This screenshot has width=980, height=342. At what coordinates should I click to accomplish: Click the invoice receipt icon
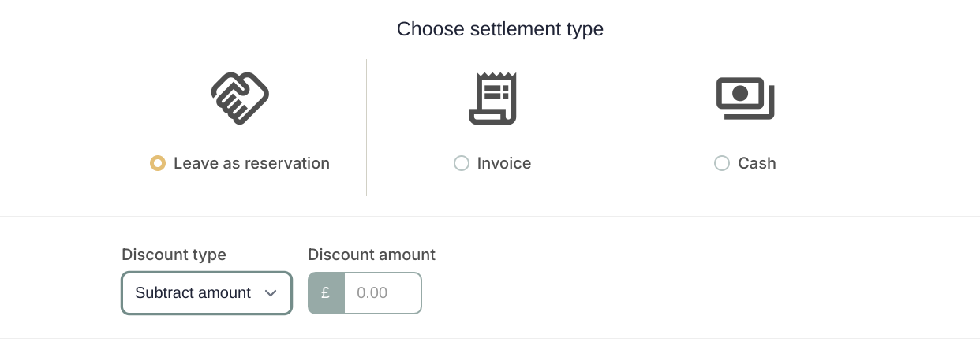tap(492, 98)
